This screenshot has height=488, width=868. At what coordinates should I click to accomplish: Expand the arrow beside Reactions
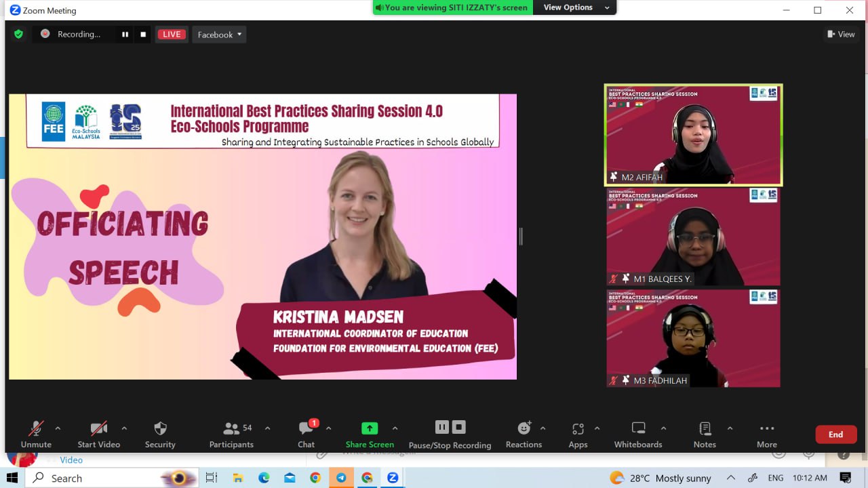coord(543,428)
